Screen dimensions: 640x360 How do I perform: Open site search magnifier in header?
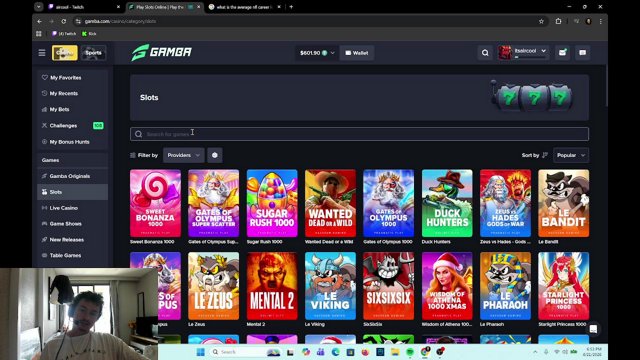point(485,53)
